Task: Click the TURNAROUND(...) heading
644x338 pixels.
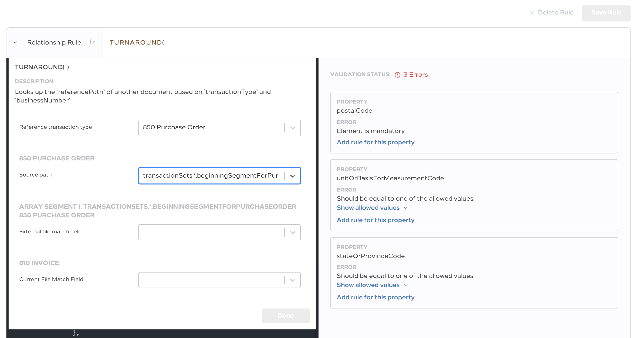Action: [x=42, y=67]
